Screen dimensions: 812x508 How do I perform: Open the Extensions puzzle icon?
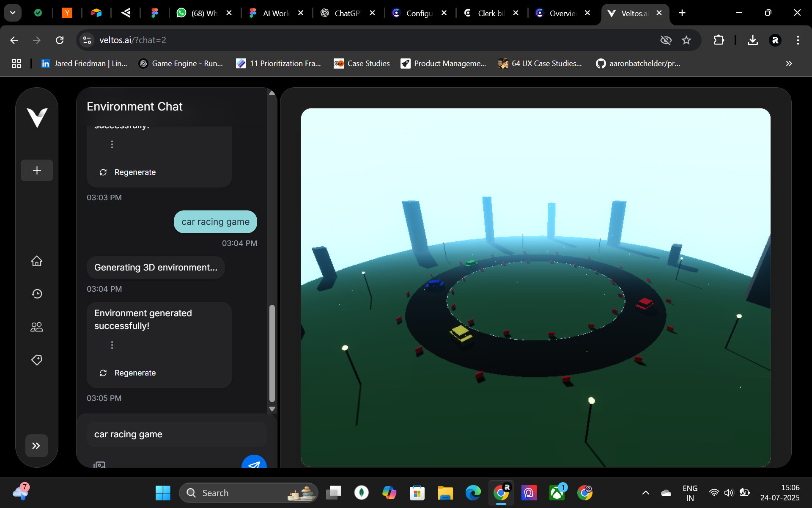pos(719,40)
